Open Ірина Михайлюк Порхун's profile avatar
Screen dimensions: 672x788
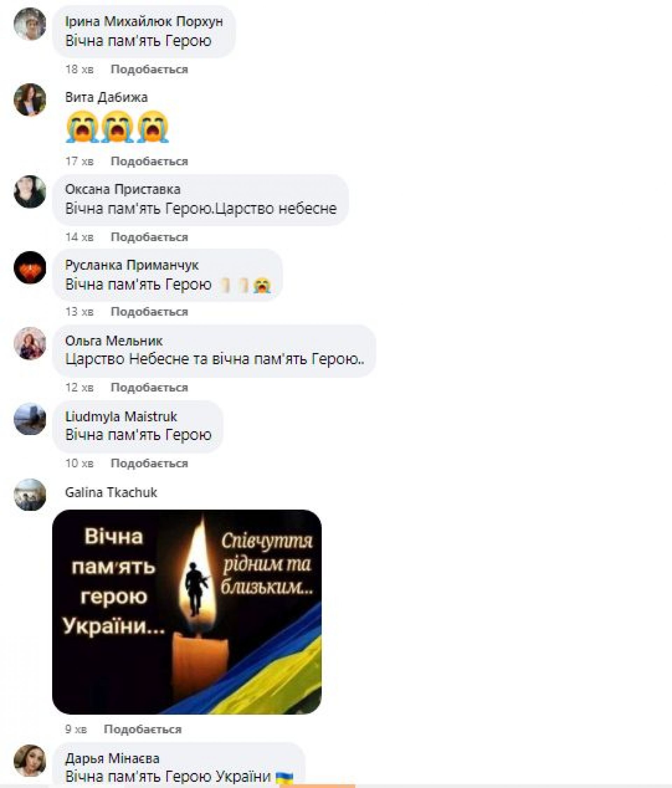pos(30,23)
